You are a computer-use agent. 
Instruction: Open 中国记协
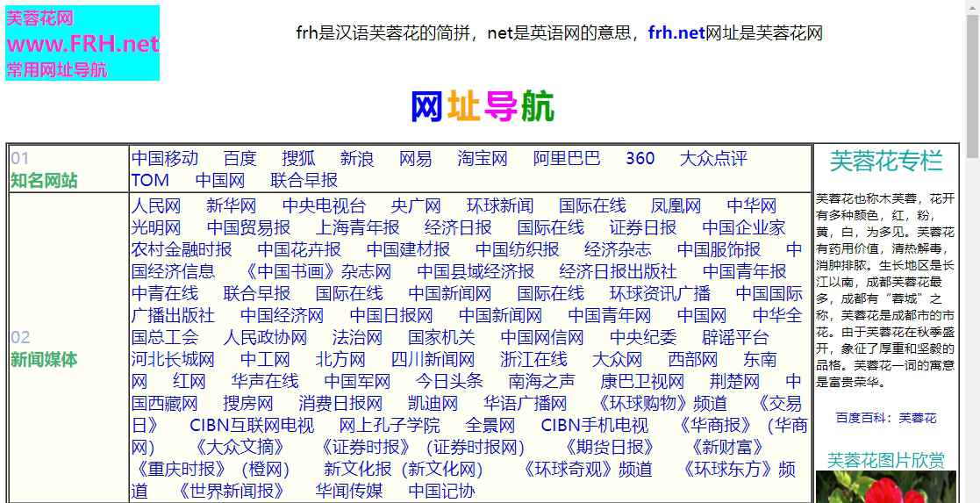point(441,492)
